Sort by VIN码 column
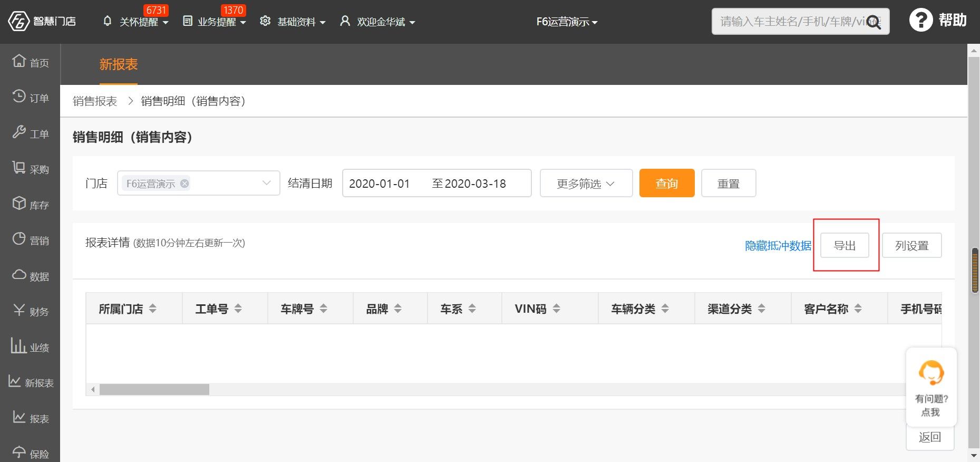 pos(556,309)
